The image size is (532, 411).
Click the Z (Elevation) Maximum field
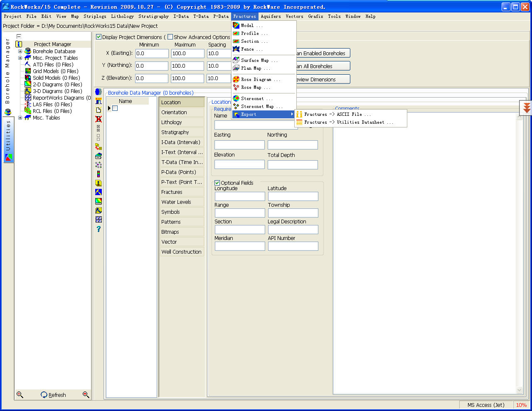[x=188, y=78]
